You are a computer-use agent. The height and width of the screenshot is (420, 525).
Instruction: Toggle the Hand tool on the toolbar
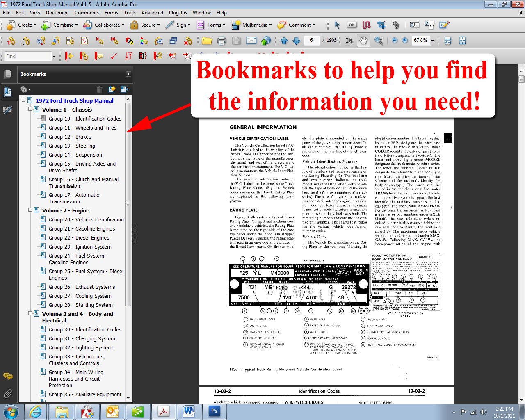(x=363, y=40)
